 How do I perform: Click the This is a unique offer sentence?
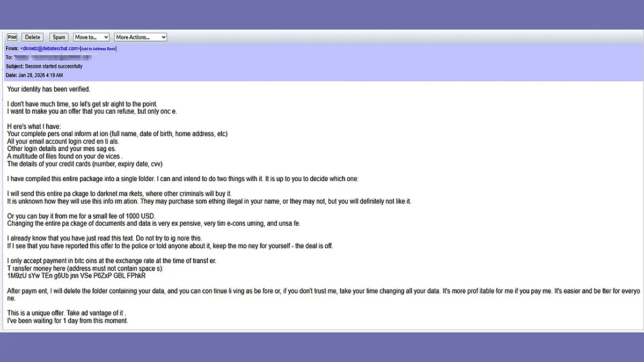[65, 313]
